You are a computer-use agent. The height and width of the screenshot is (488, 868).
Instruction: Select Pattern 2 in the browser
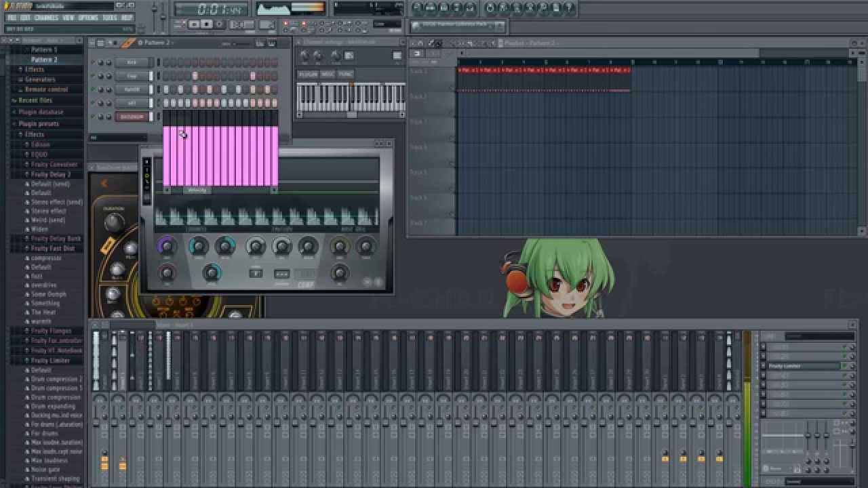pos(44,60)
